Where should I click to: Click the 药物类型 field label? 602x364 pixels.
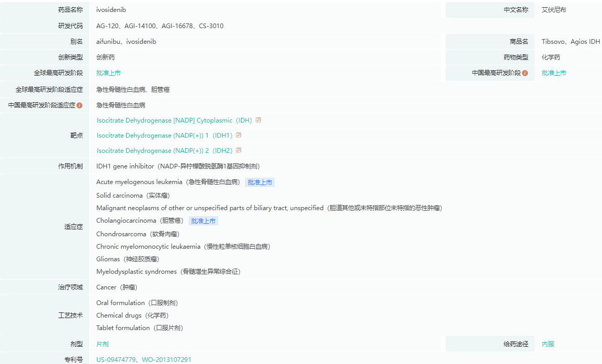tap(515, 57)
